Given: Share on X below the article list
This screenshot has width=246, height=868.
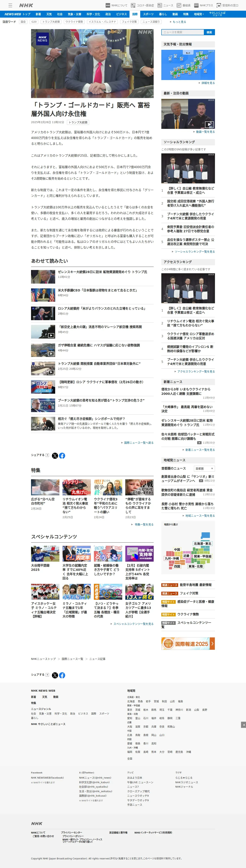Looking at the screenshot, I should coord(55,456).
